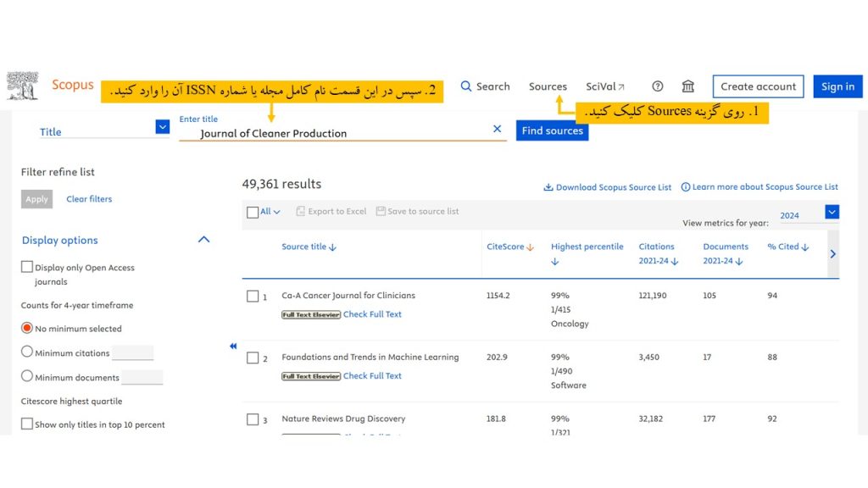Click Check Full Text for Foundations and Trends
Viewport: 868px width, 488px height.
click(x=372, y=375)
